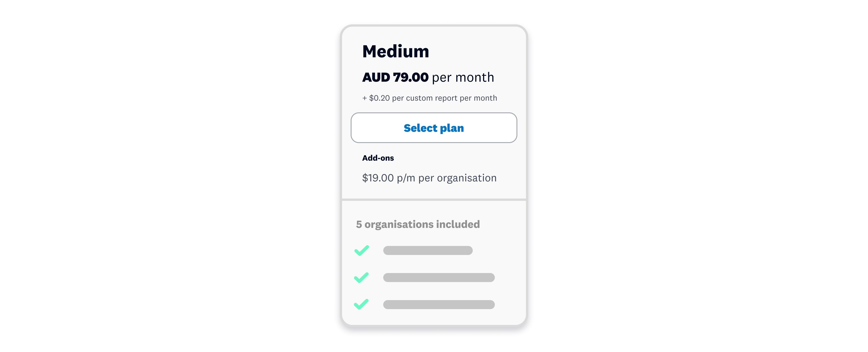This screenshot has width=868, height=352.
Task: Click the bottom gray feature bar
Action: (438, 304)
